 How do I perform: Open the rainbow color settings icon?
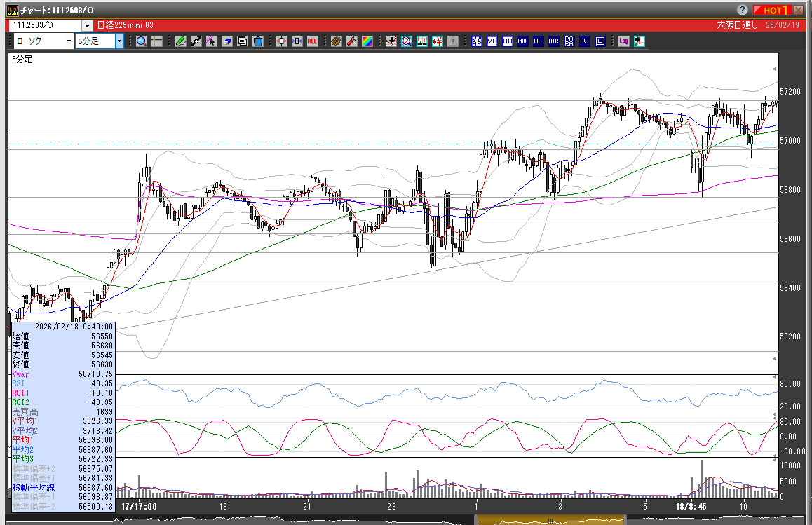pyautogui.click(x=367, y=41)
